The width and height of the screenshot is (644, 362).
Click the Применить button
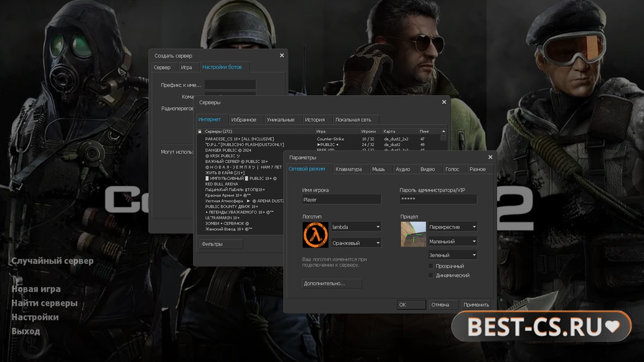pyautogui.click(x=476, y=305)
